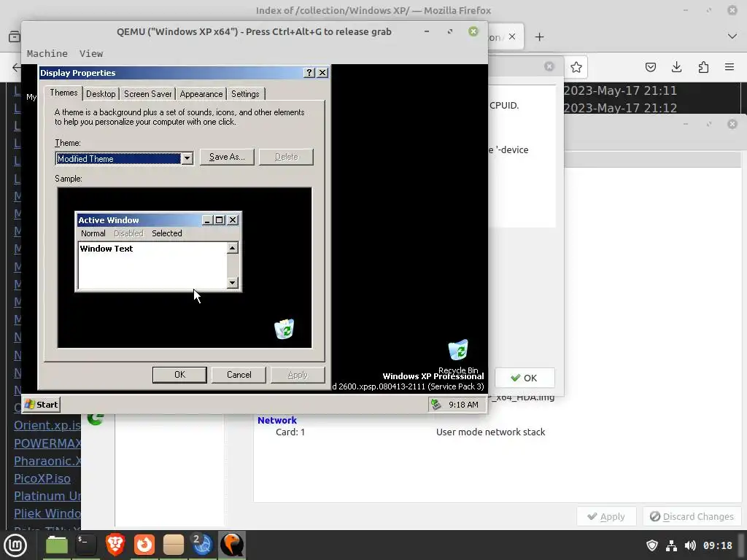This screenshot has height=560, width=747.
Task: Expand the Theme dropdown arrow
Action: click(187, 158)
